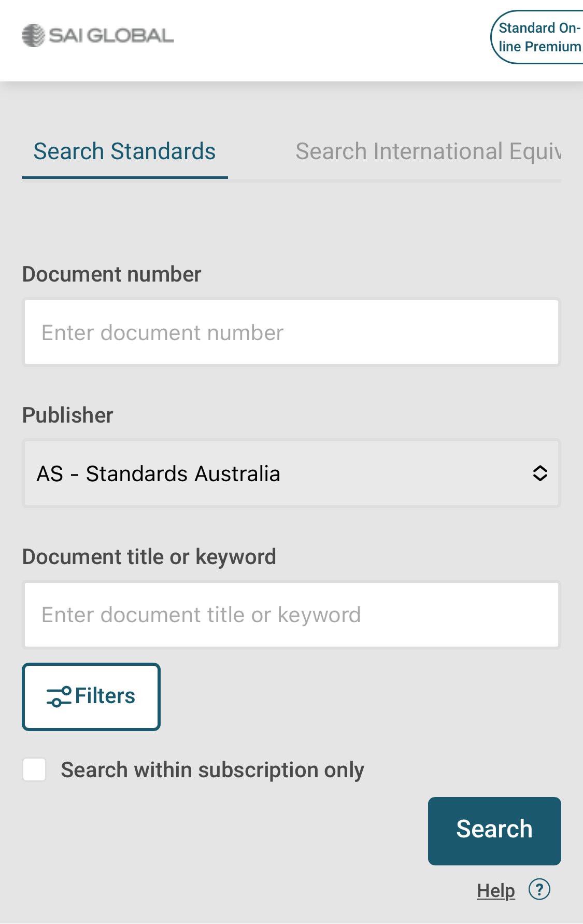
Task: Focus the document title or keyword field
Action: pyautogui.click(x=291, y=614)
